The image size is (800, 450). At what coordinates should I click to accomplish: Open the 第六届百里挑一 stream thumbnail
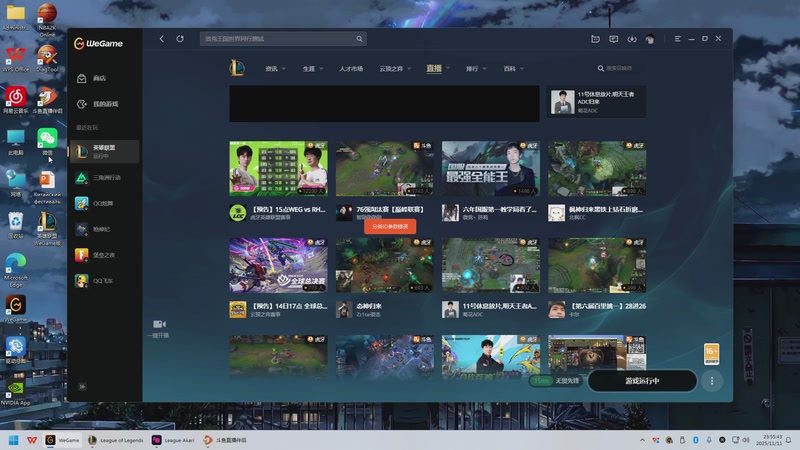point(597,265)
